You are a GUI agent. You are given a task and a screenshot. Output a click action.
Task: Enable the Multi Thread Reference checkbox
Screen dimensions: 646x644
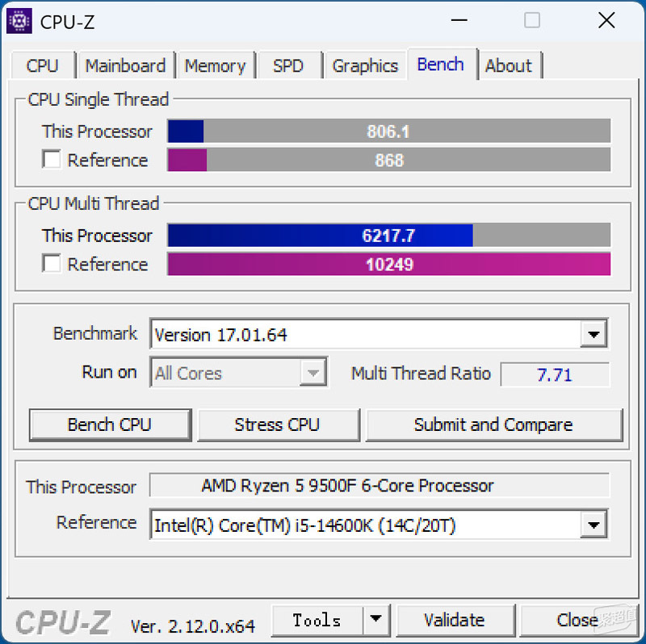(52, 263)
